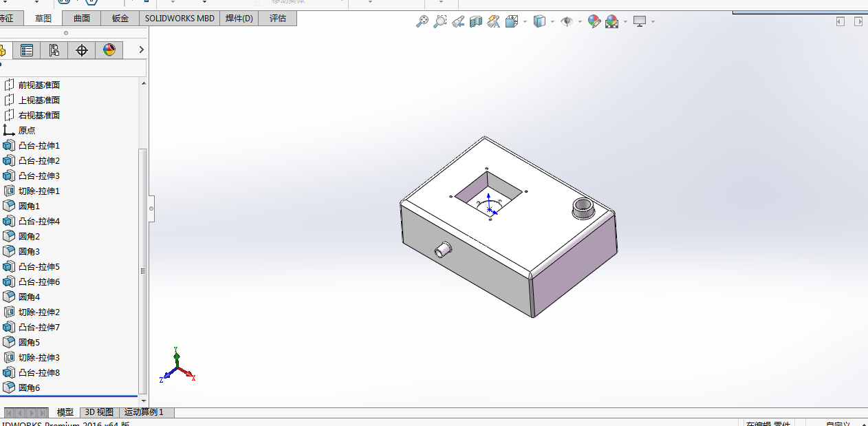The image size is (868, 426).
Task: Open the DimXpertManager crosshair tab
Action: [82, 50]
